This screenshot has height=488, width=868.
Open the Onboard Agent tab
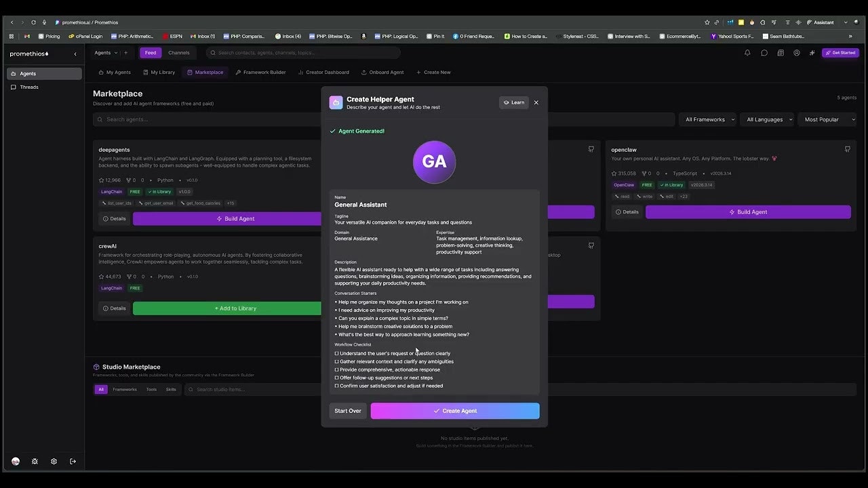click(x=382, y=72)
